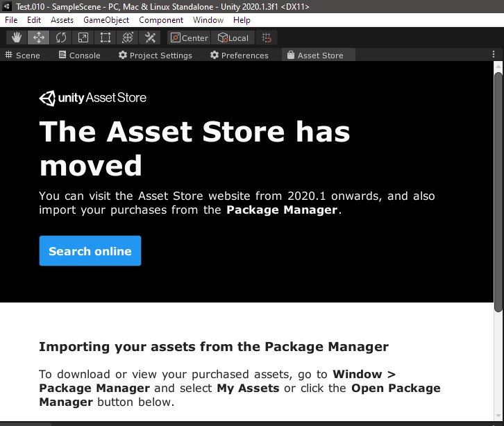The height and width of the screenshot is (426, 504).
Task: Click the Unity icon in title bar
Action: click(7, 6)
